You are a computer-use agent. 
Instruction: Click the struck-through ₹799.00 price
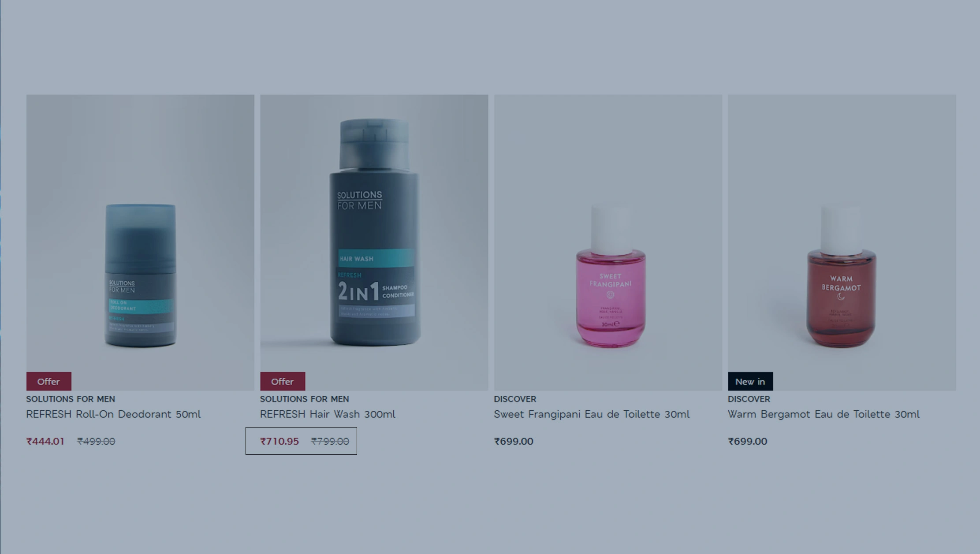(330, 441)
